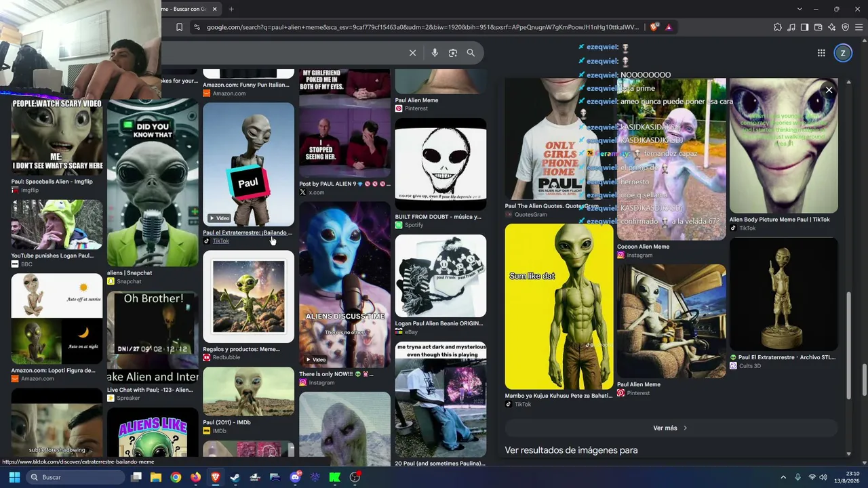This screenshot has width=868, height=488.
Task: Launch Google Chrome from the taskbar
Action: [176, 477]
